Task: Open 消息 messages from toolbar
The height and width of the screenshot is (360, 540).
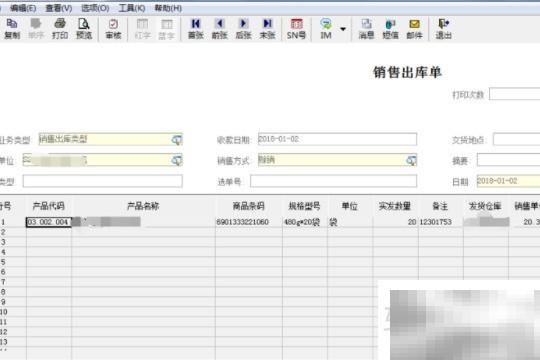Action: [366, 29]
